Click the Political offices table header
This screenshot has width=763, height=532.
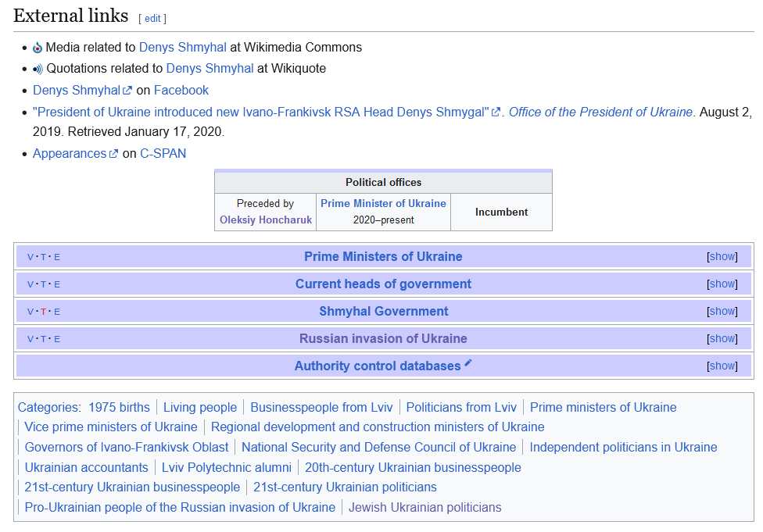383,182
